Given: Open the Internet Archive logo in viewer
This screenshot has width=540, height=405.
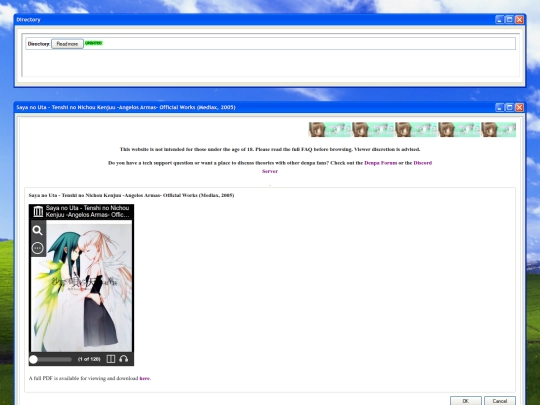Looking at the screenshot, I should pyautogui.click(x=38, y=211).
